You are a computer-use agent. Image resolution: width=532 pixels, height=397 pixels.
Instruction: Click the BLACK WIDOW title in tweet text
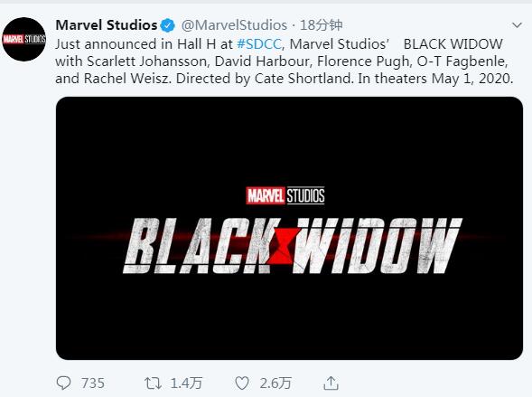pos(453,44)
